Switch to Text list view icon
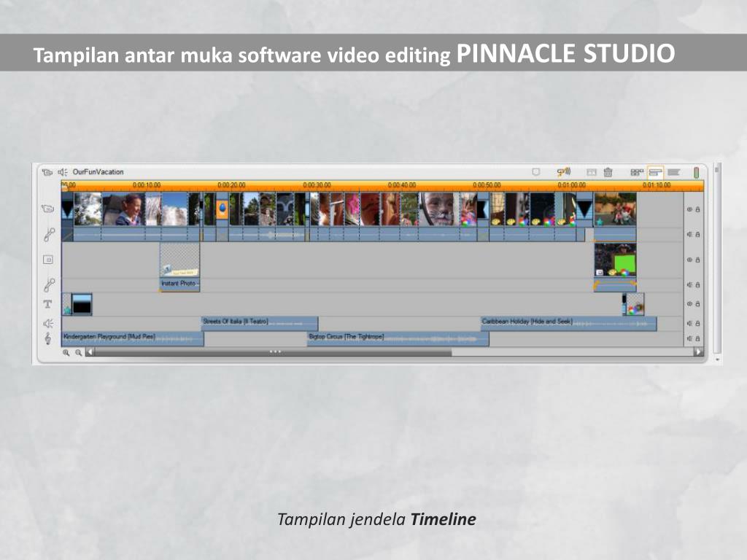The width and height of the screenshot is (747, 560). [x=673, y=172]
